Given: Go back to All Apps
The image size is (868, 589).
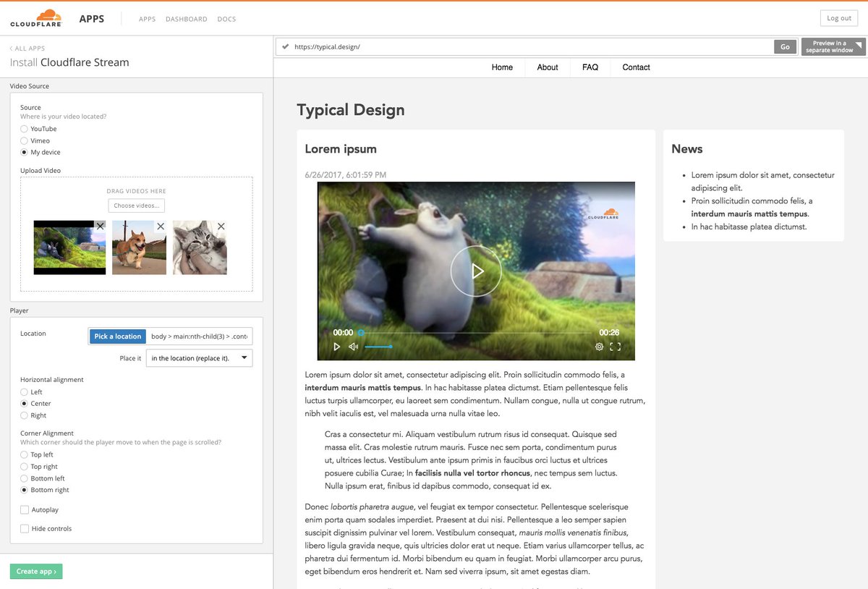Looking at the screenshot, I should [x=27, y=48].
